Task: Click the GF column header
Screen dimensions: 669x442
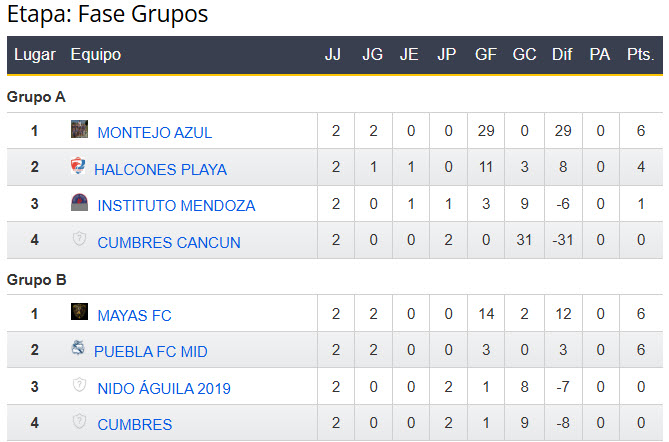Action: coord(485,55)
